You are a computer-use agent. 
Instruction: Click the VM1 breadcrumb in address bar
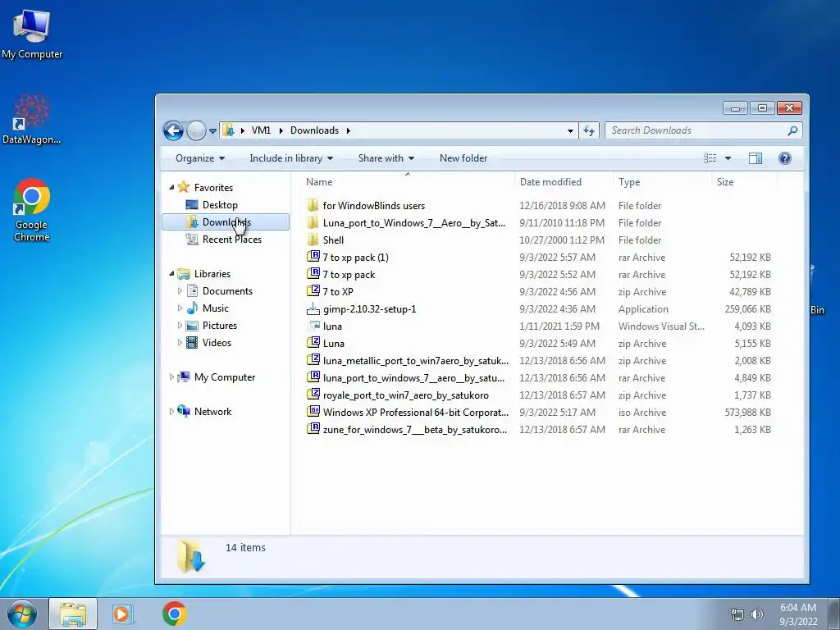[x=261, y=130]
